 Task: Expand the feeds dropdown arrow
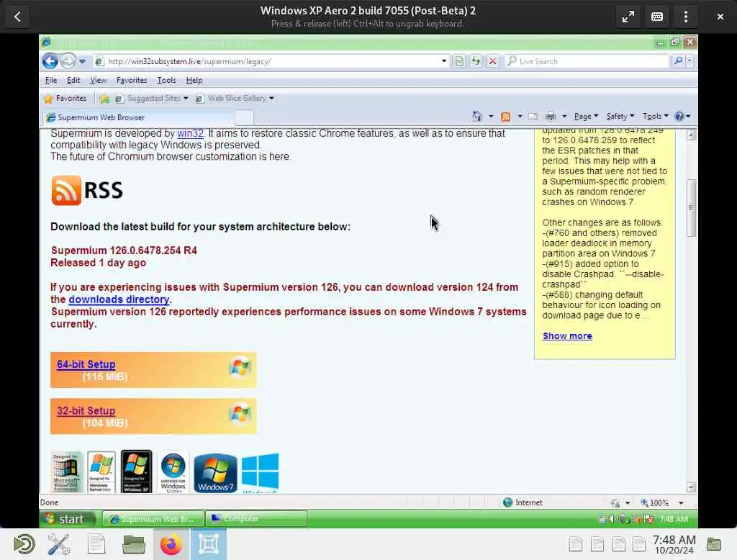click(520, 116)
